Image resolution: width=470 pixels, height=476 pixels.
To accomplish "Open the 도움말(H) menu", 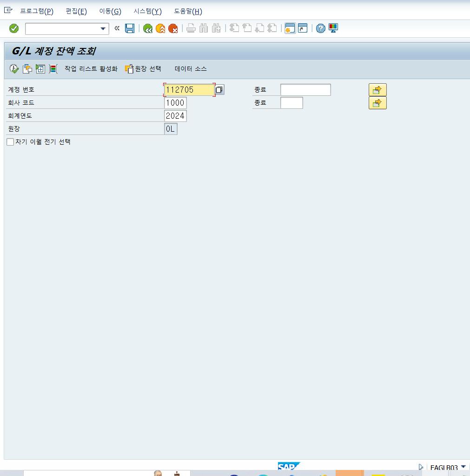I will tap(188, 12).
